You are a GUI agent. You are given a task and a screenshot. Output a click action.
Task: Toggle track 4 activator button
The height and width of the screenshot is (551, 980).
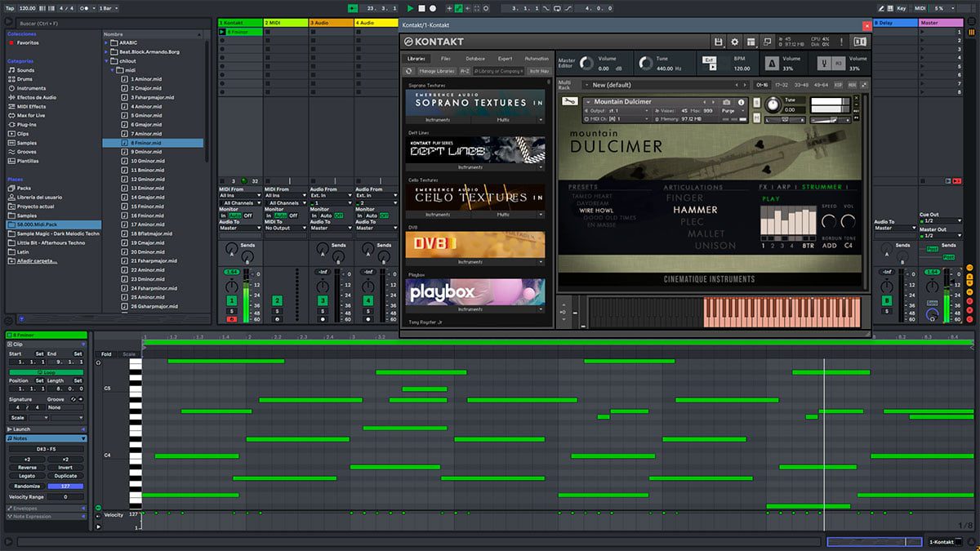(368, 301)
